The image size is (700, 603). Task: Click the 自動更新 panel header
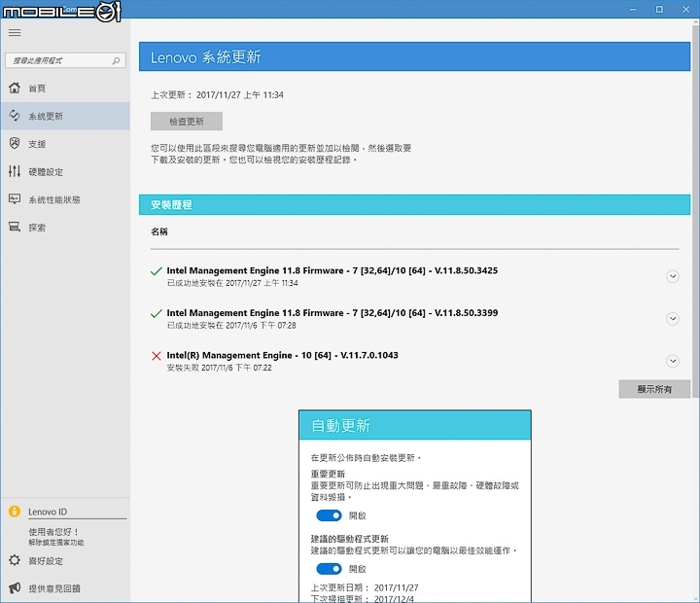point(415,425)
